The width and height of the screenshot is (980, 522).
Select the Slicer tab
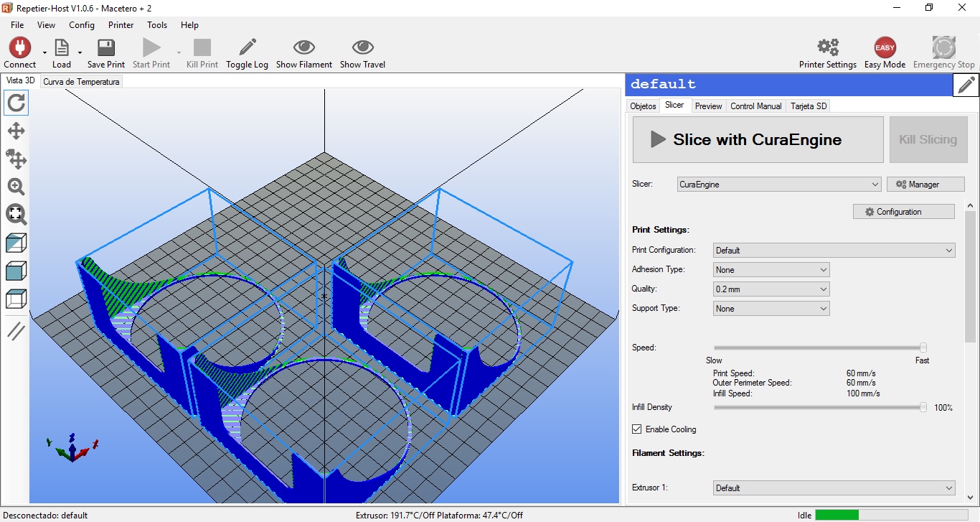point(674,105)
